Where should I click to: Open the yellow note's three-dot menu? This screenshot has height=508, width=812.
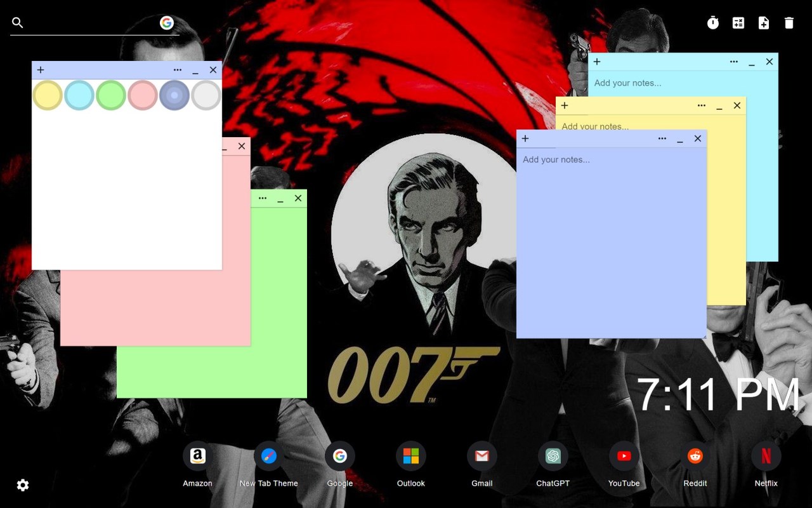point(702,105)
